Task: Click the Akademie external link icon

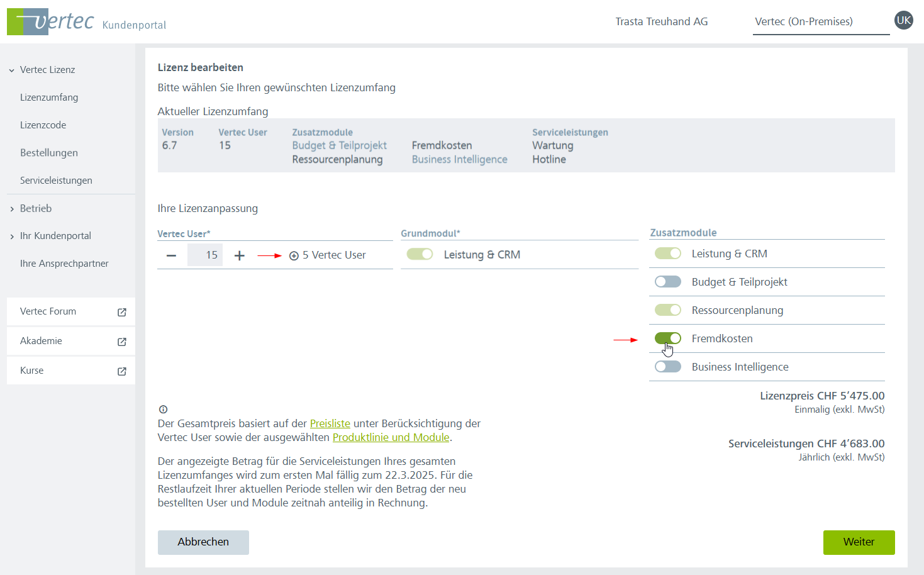Action: point(122,342)
